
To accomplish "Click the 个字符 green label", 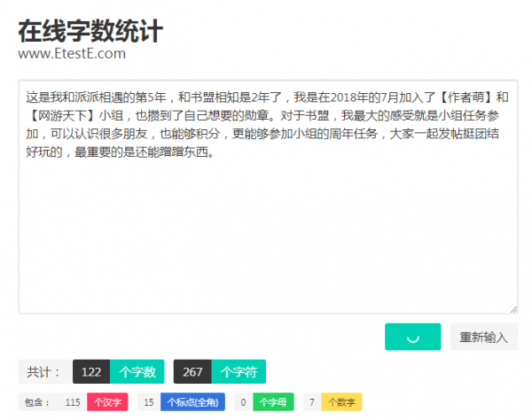I will click(x=239, y=371).
